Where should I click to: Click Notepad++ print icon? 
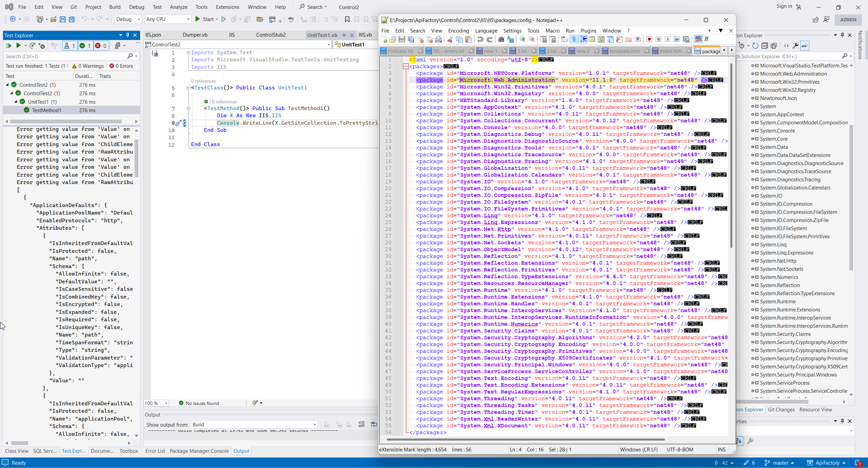click(x=438, y=39)
